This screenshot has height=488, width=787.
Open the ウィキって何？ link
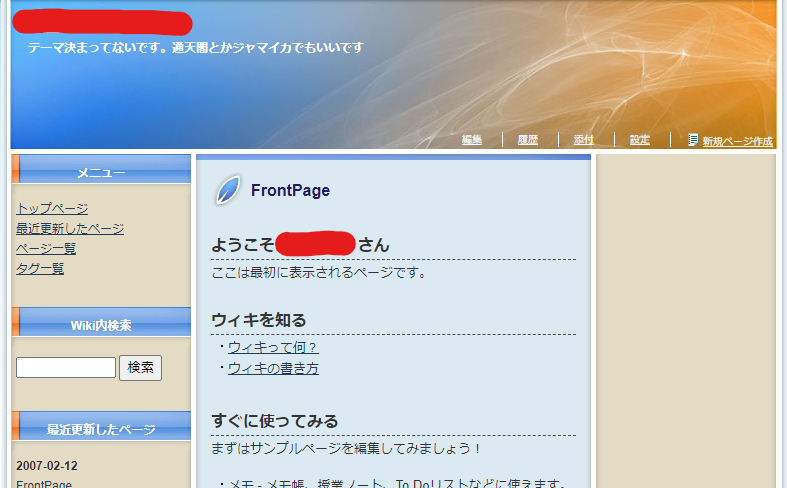(x=273, y=347)
